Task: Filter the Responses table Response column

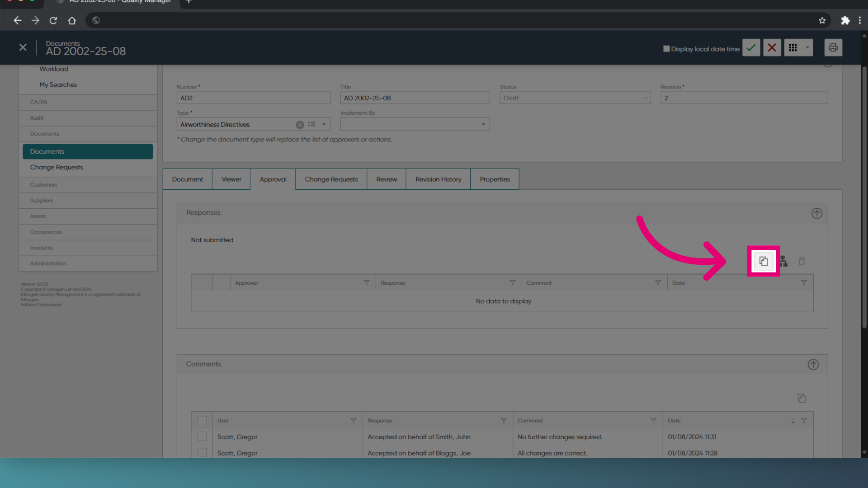Action: click(512, 283)
